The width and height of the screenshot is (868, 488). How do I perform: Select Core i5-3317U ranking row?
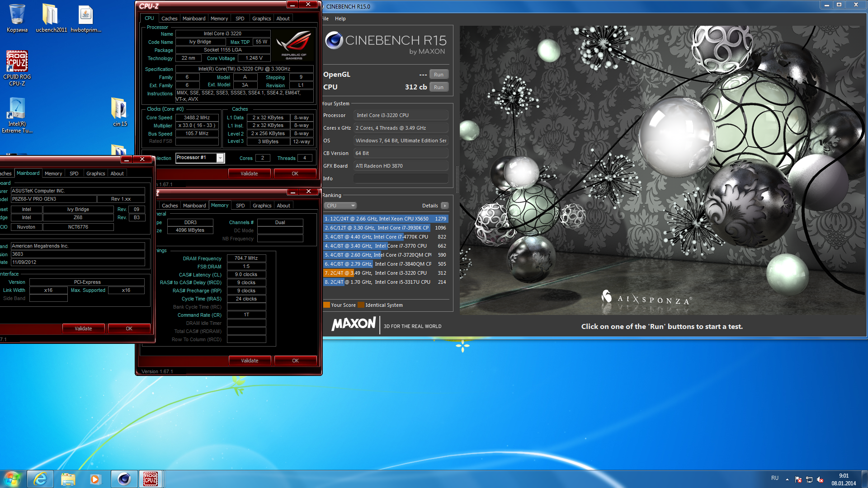386,282
